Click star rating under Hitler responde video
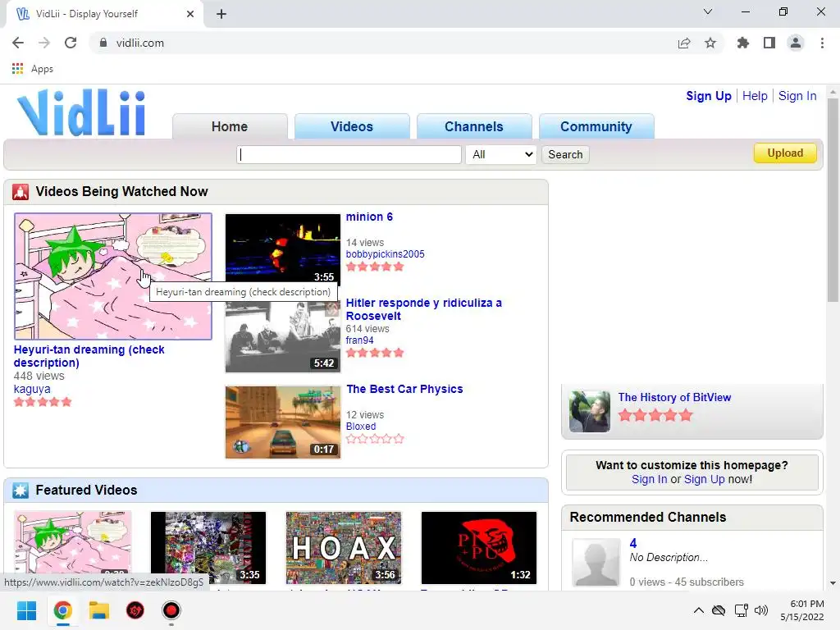 coord(374,353)
